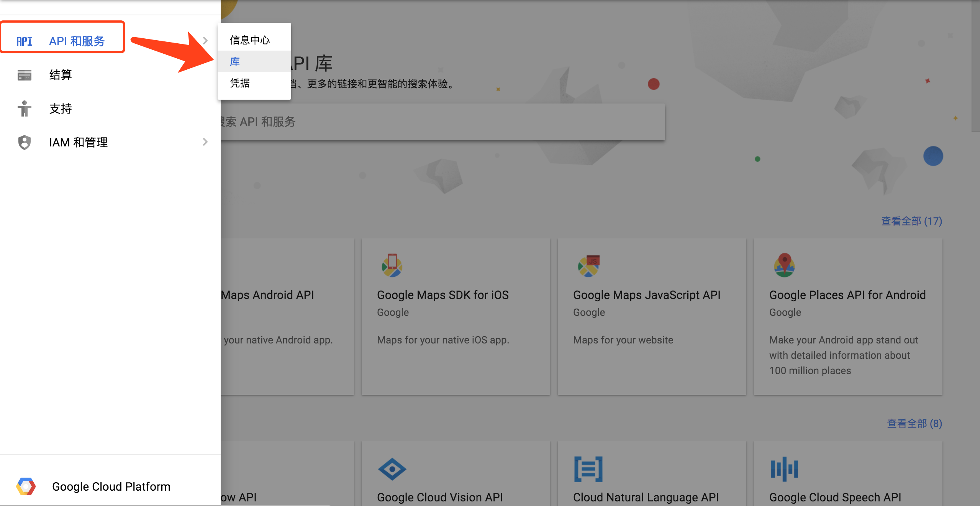This screenshot has height=506, width=980.
Task: Open 凭据 from the submenu
Action: [x=240, y=83]
